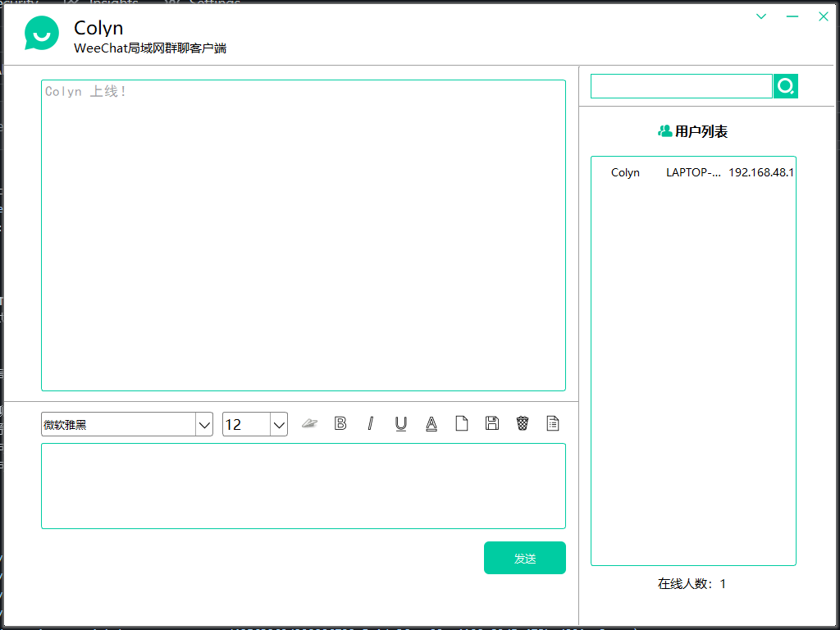Open chat log with the document list icon

(x=552, y=423)
